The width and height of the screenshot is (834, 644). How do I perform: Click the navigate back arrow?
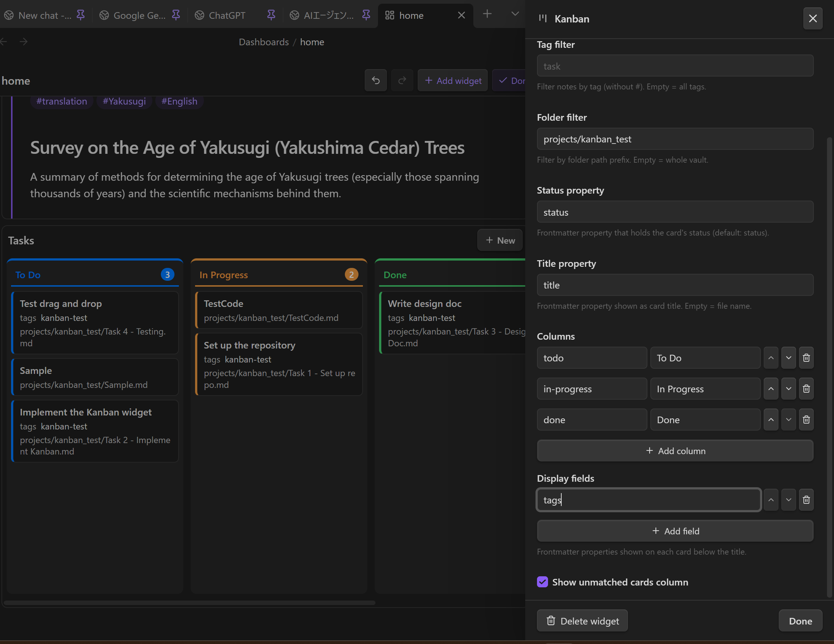click(4, 42)
